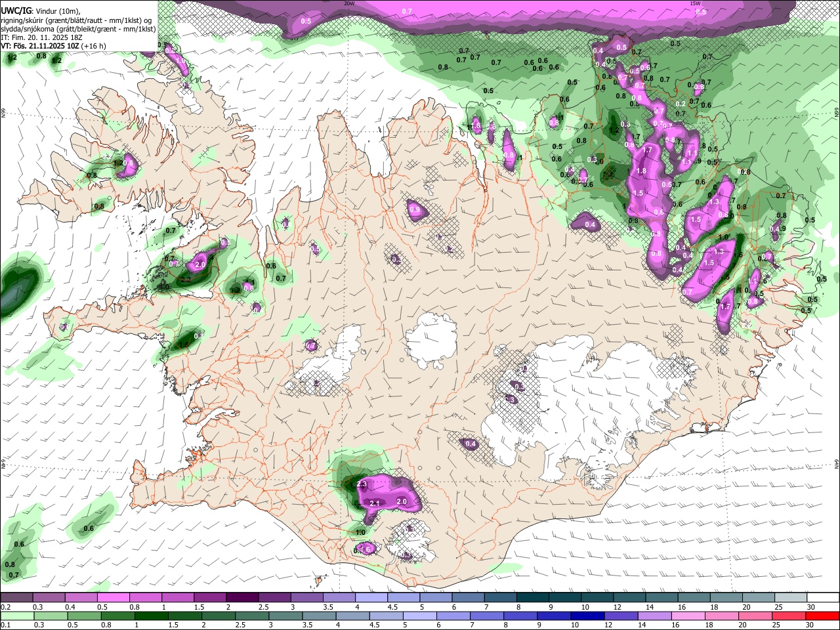Pick the pink 20 swatch in rain legend
The width and height of the screenshot is (840, 630).
coord(757,616)
